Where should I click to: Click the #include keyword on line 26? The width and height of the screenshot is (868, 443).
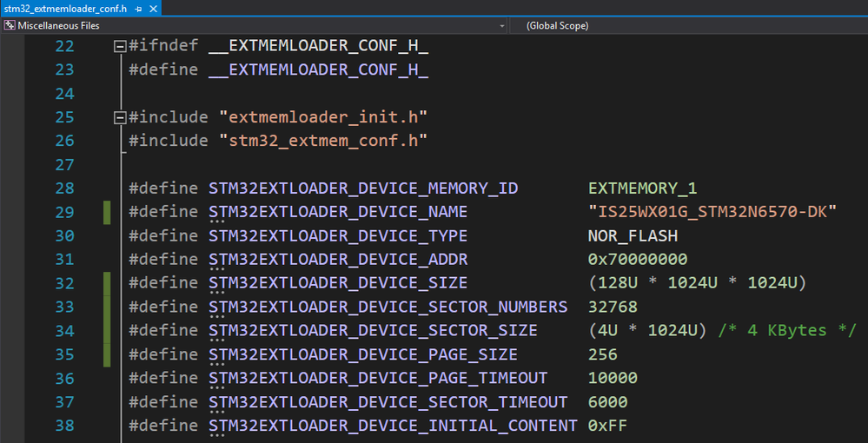[169, 141]
